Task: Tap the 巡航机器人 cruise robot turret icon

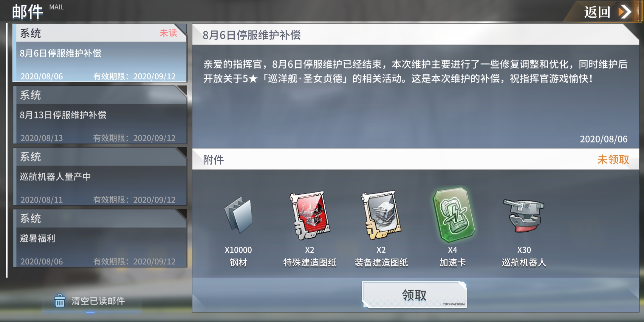Action: pyautogui.click(x=524, y=215)
